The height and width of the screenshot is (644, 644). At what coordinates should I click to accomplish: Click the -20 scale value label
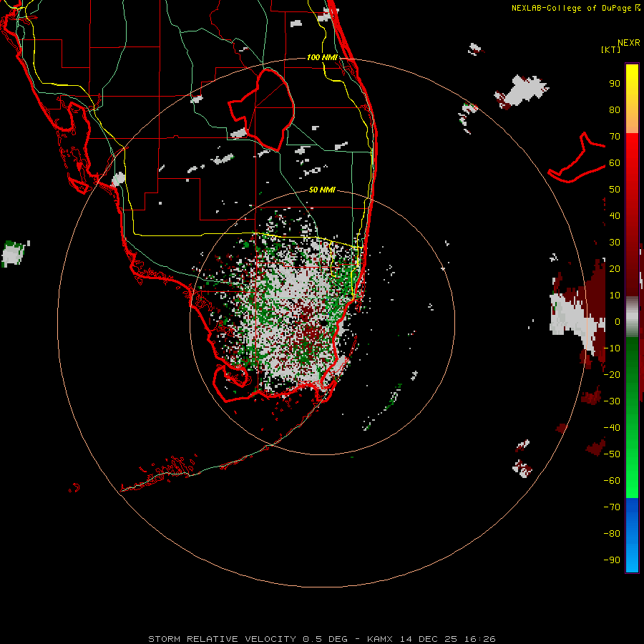point(612,374)
